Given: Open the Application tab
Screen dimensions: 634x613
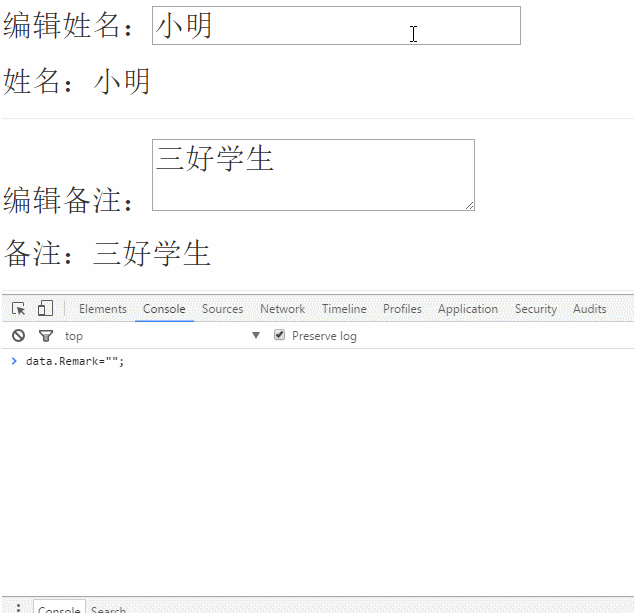Looking at the screenshot, I should 467,309.
